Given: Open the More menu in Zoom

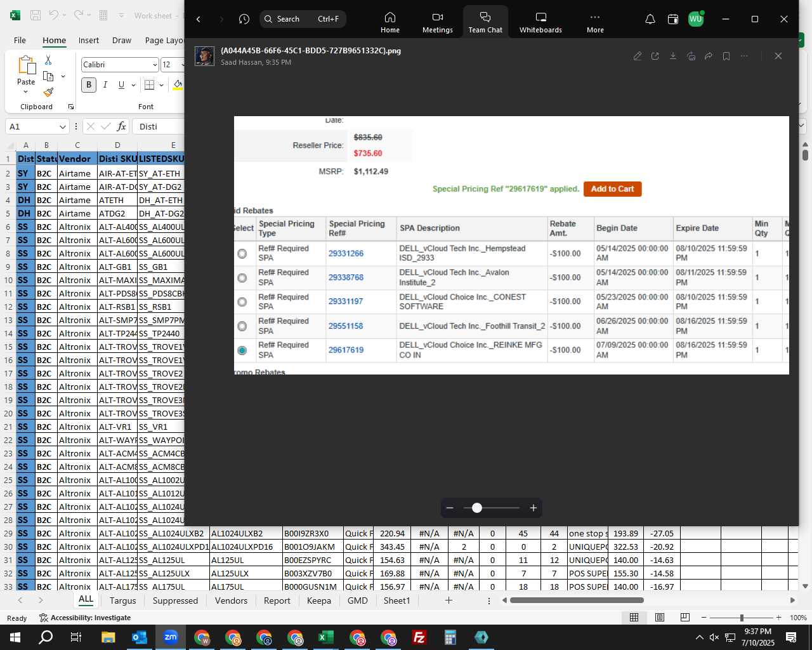Looking at the screenshot, I should click(595, 22).
